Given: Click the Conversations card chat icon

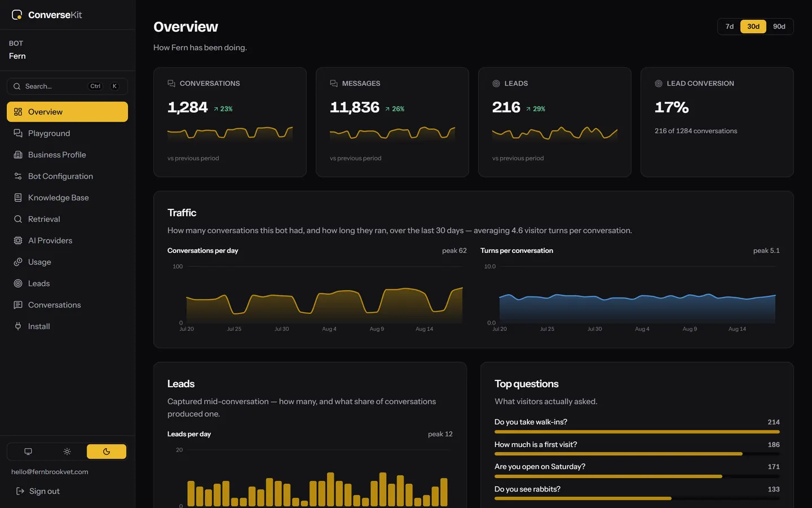Looking at the screenshot, I should (171, 84).
